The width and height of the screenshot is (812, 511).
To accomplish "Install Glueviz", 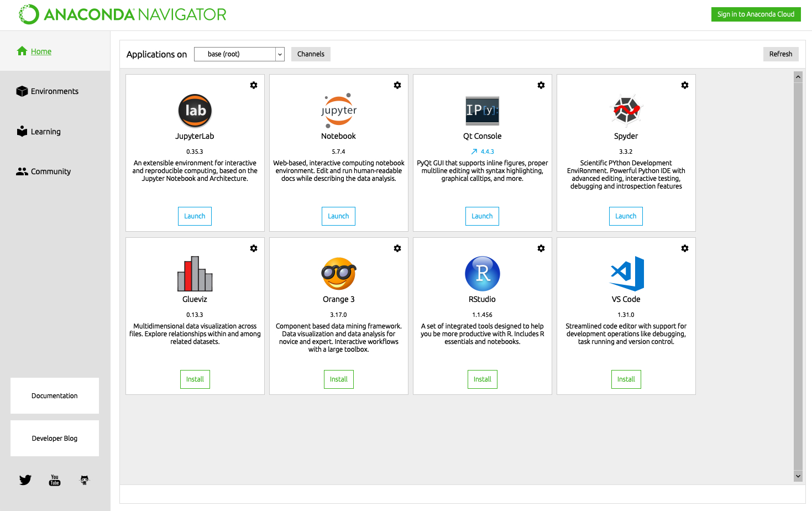I will [x=195, y=379].
